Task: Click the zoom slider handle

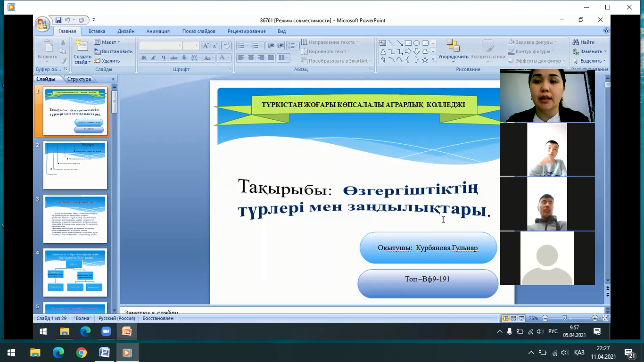Action: pyautogui.click(x=564, y=318)
